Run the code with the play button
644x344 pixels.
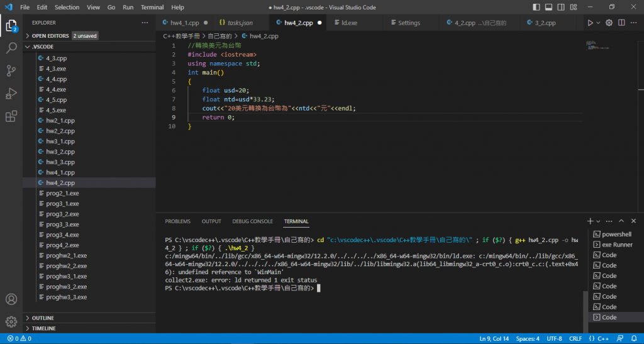pyautogui.click(x=590, y=23)
